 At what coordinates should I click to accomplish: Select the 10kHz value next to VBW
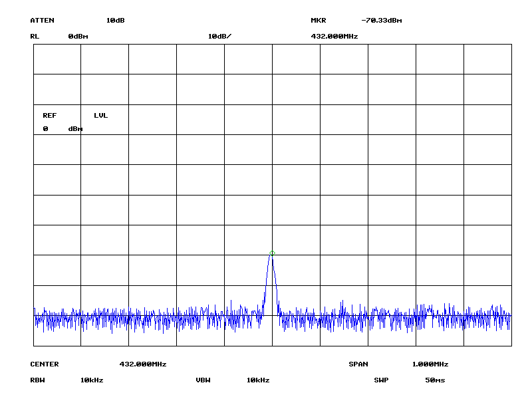[258, 380]
